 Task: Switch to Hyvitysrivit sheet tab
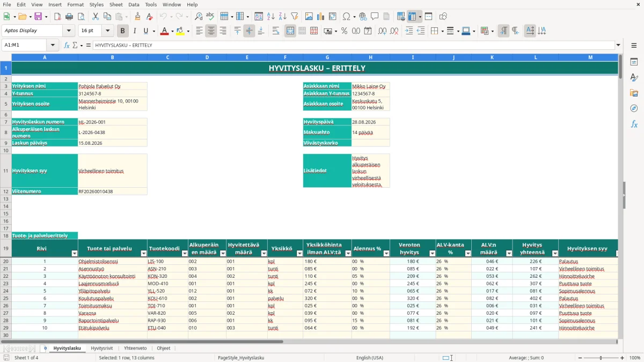click(x=102, y=348)
